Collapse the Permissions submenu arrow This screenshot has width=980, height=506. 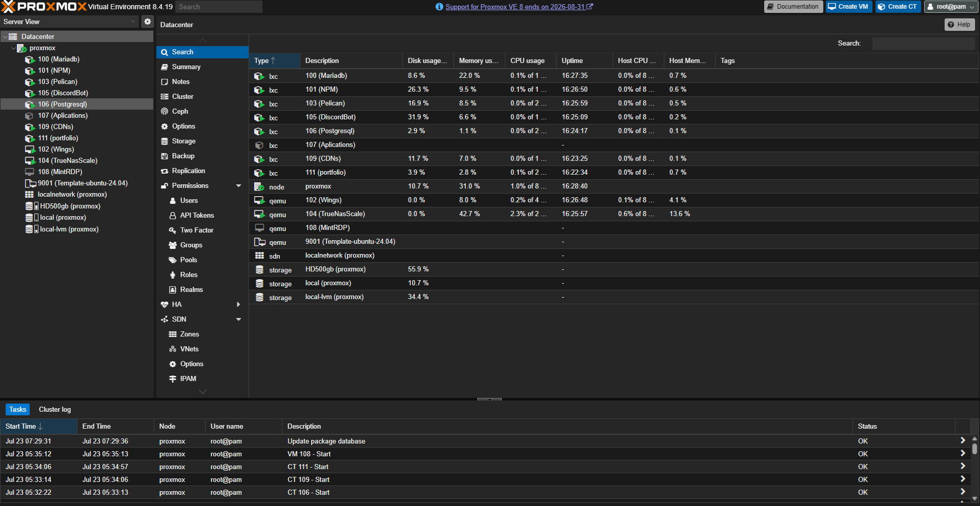pyautogui.click(x=238, y=186)
